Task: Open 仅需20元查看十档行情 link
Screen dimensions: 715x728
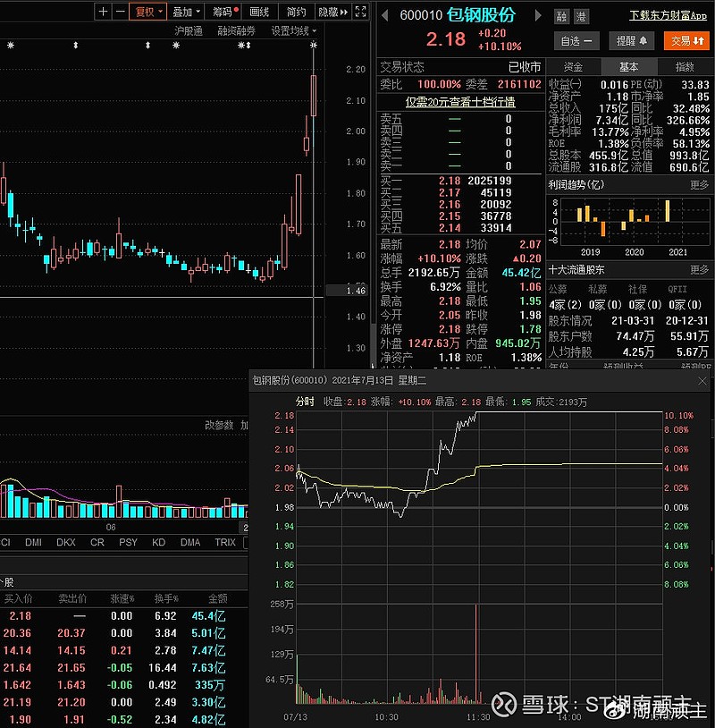Action: [x=460, y=102]
